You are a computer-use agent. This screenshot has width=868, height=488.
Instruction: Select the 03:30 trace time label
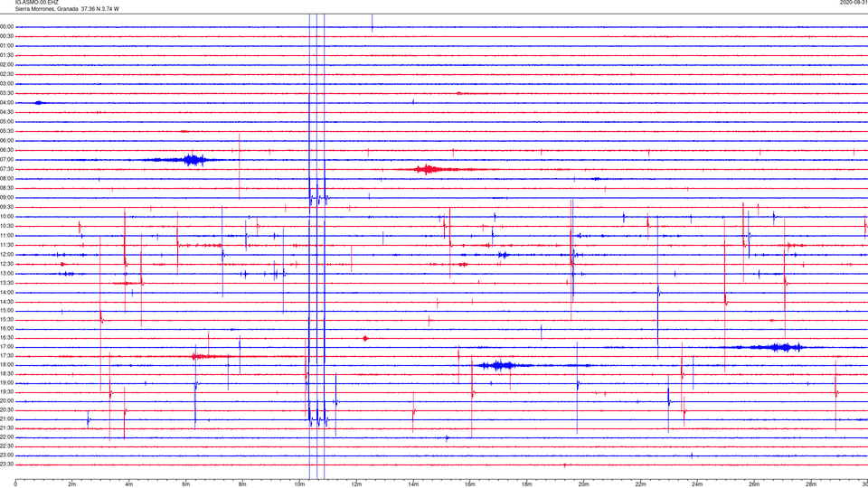6,93
